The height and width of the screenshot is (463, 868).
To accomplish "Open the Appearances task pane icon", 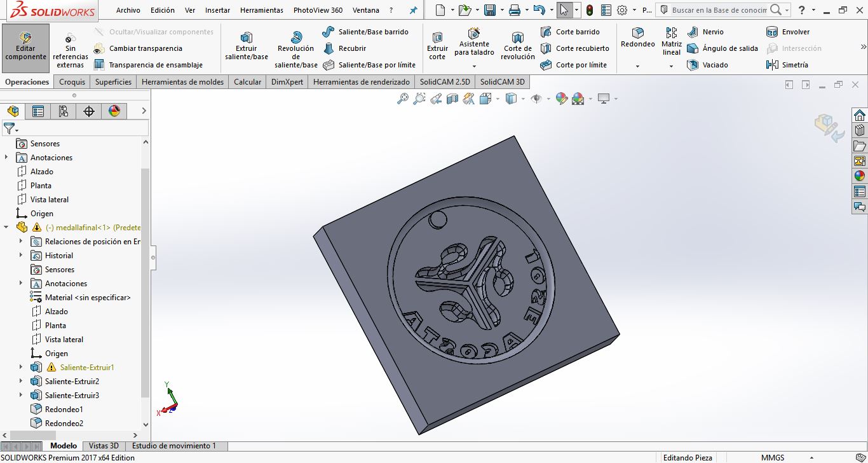I will tap(860, 176).
